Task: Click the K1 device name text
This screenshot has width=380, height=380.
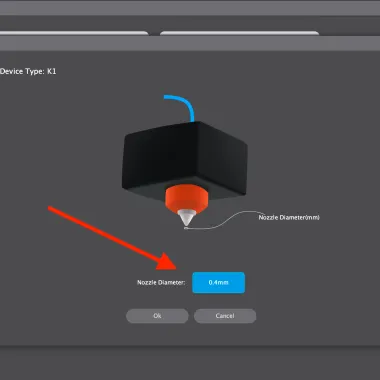Action: (x=51, y=71)
